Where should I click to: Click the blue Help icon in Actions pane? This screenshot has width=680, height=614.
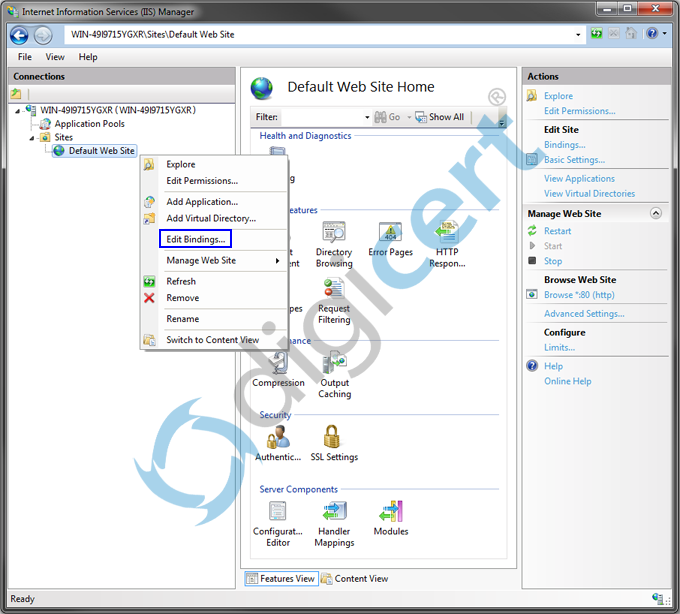point(532,366)
